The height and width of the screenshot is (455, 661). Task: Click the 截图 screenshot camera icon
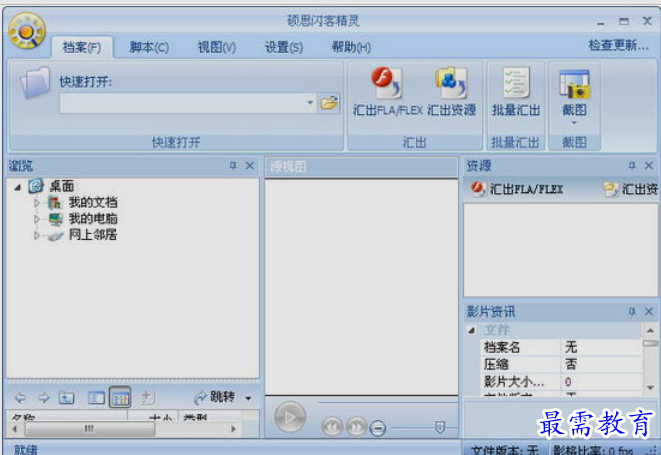(574, 84)
